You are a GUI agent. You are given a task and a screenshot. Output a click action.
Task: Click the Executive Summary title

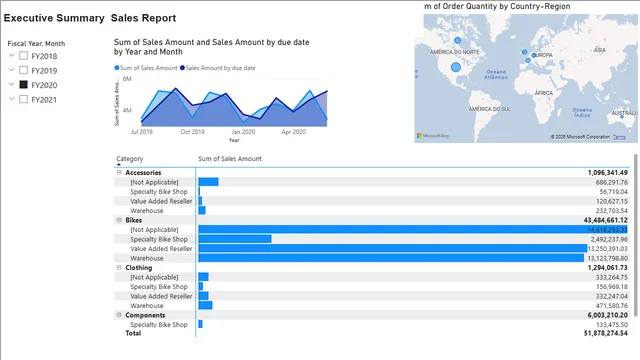[x=54, y=18]
